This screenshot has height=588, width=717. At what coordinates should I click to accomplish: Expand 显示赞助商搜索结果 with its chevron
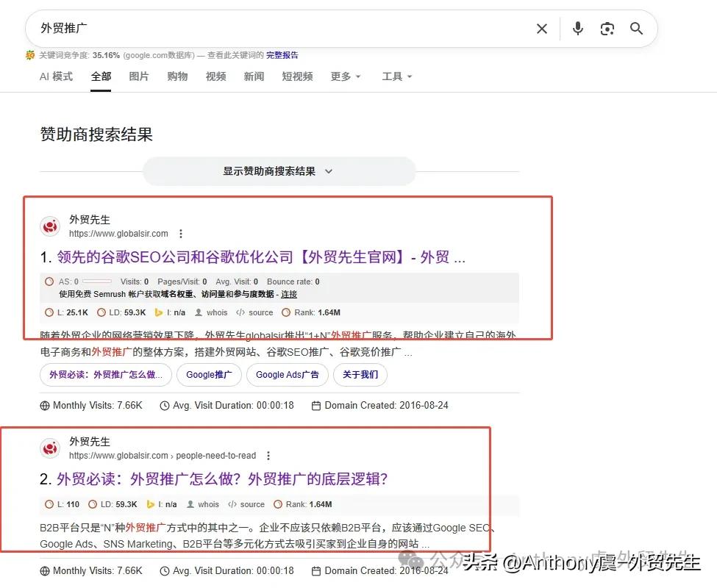(x=329, y=171)
